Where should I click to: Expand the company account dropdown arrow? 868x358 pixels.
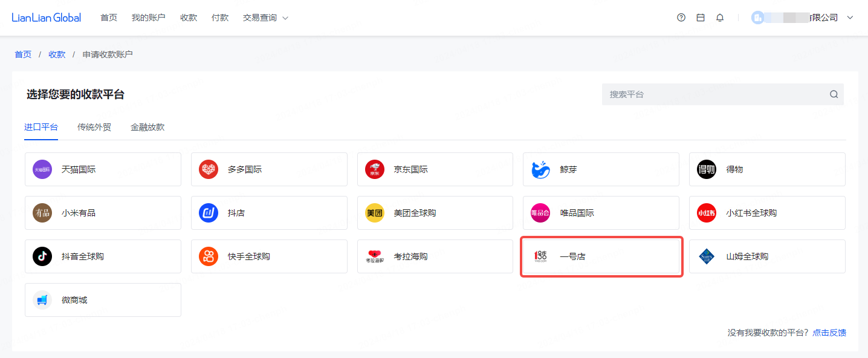click(850, 18)
